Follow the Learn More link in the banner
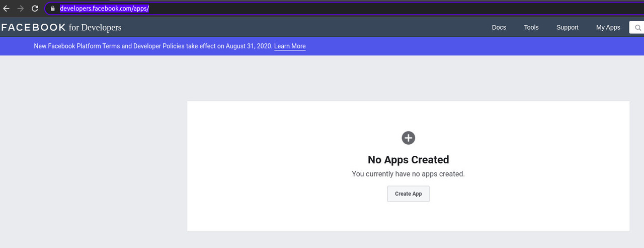 tap(290, 46)
